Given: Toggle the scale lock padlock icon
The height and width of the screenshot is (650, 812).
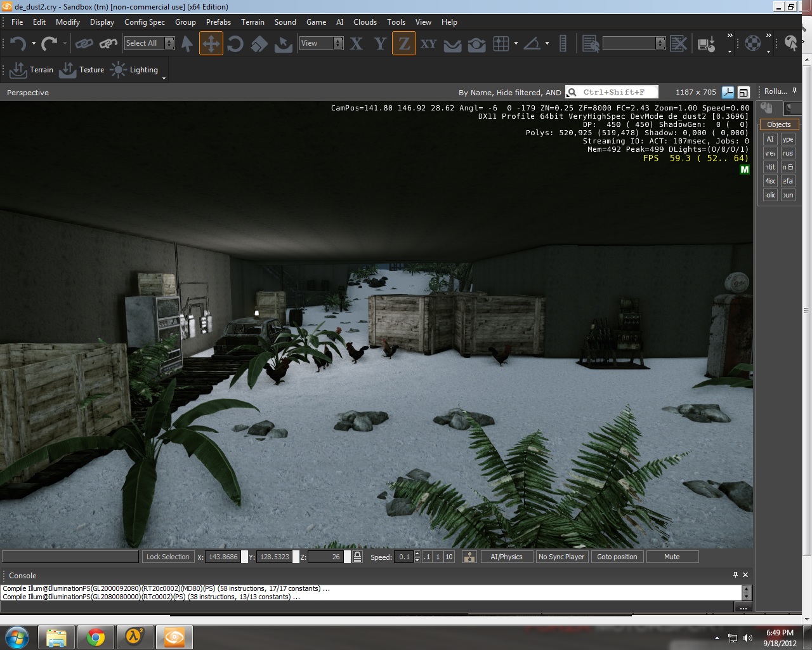Looking at the screenshot, I should 358,557.
